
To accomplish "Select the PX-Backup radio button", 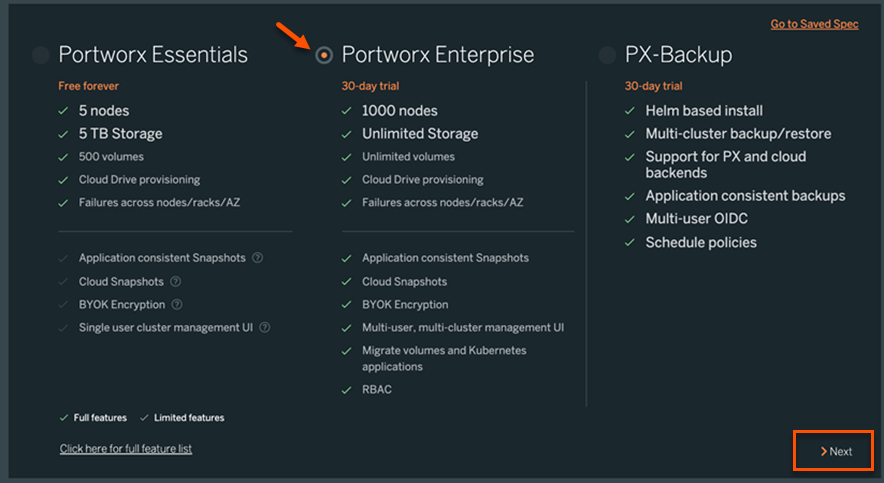I will [x=607, y=55].
